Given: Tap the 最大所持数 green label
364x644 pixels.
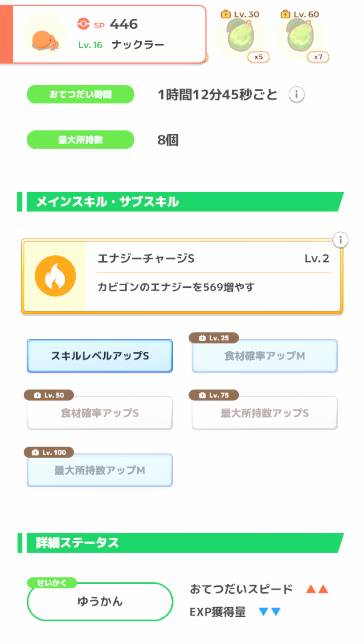Looking at the screenshot, I should tap(81, 140).
